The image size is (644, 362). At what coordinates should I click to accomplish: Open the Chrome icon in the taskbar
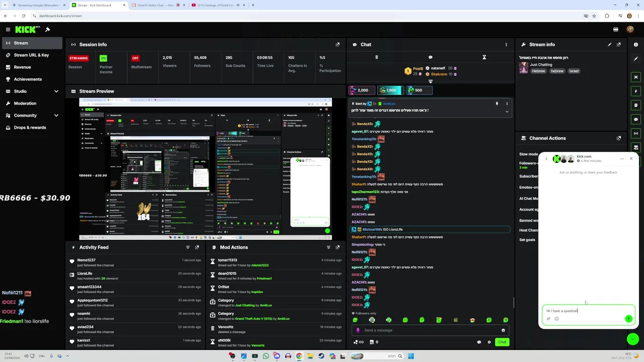pyautogui.click(x=299, y=356)
